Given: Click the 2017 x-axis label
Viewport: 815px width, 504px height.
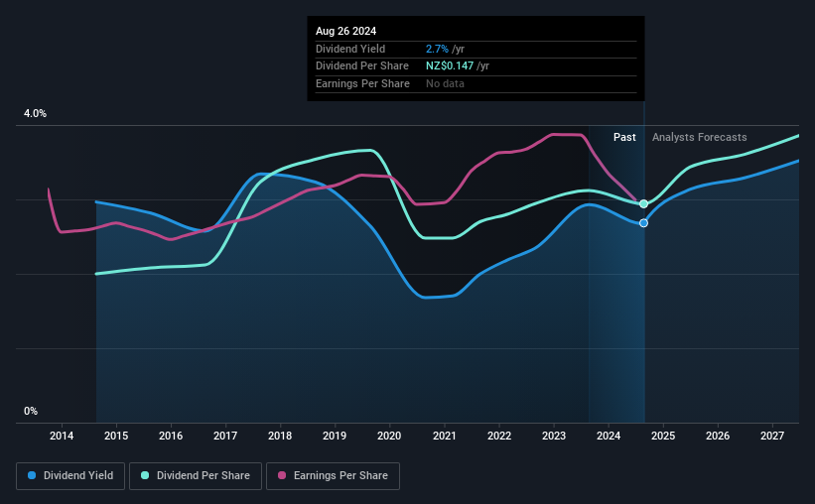Looking at the screenshot, I should point(225,436).
